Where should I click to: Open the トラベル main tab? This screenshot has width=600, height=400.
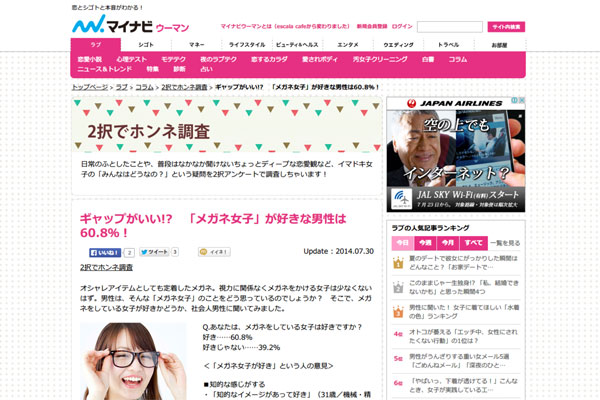[448, 45]
